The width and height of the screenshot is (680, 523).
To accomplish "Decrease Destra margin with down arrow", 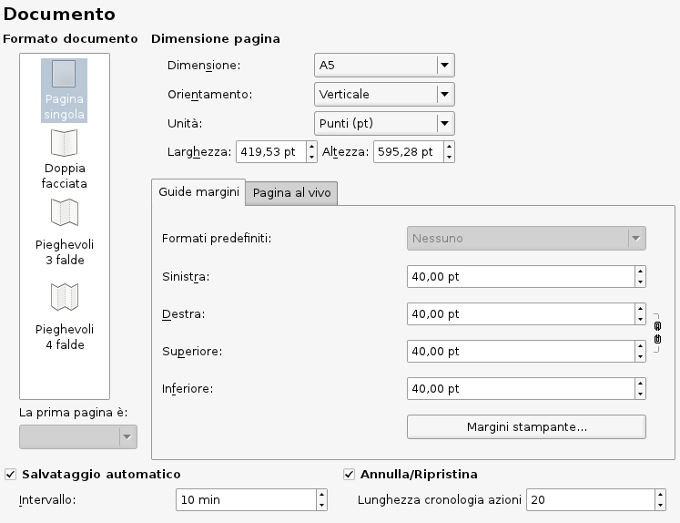I will click(x=641, y=319).
